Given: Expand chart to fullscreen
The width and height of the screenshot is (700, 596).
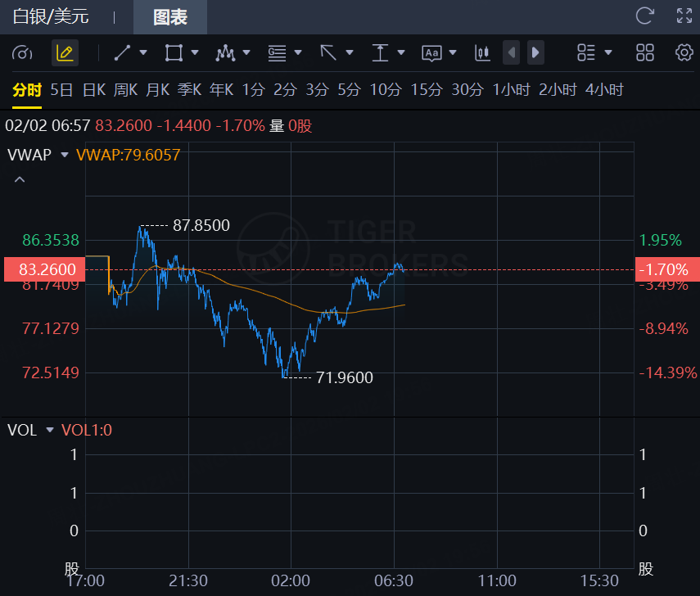Looking at the screenshot, I should (x=684, y=16).
